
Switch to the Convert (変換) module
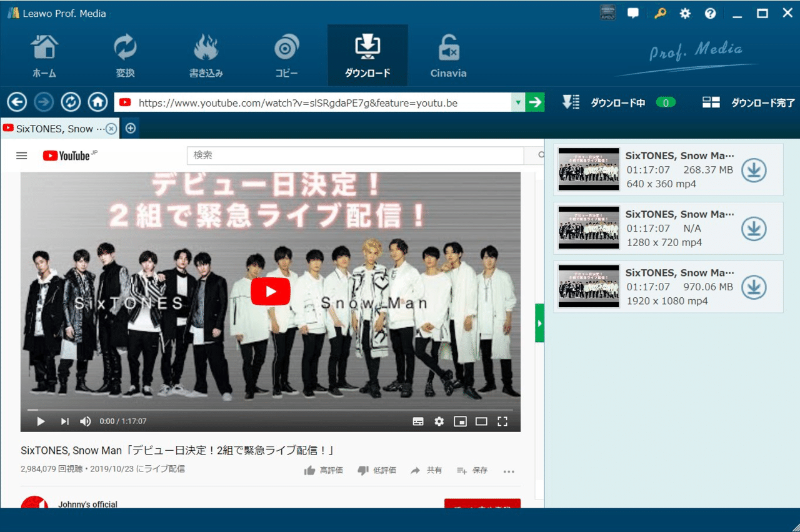tap(125, 56)
